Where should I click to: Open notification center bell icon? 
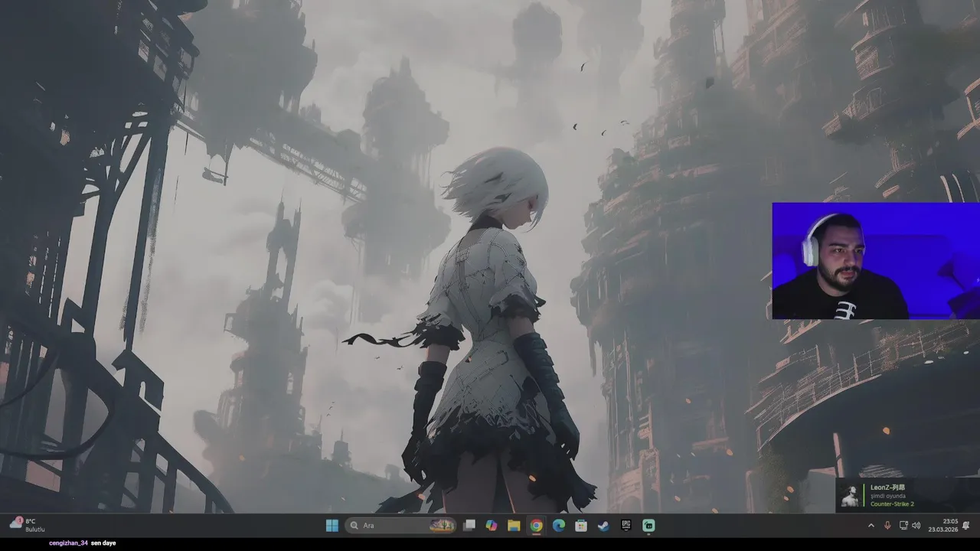[x=966, y=526]
